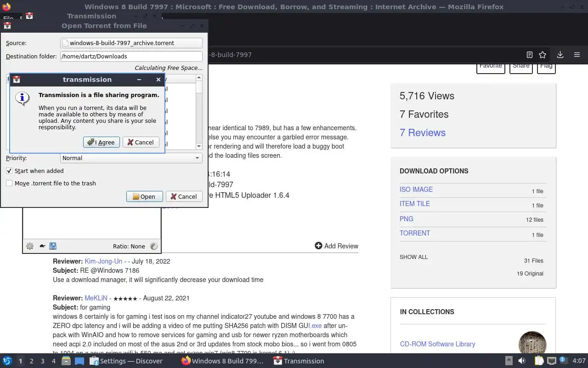Image resolution: width=588 pixels, height=368 pixels.
Task: Switch to workspace 1
Action: coord(20,361)
